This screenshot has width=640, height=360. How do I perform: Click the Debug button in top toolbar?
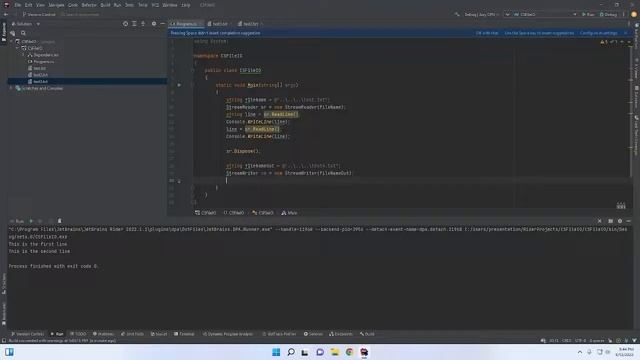tap(608, 14)
